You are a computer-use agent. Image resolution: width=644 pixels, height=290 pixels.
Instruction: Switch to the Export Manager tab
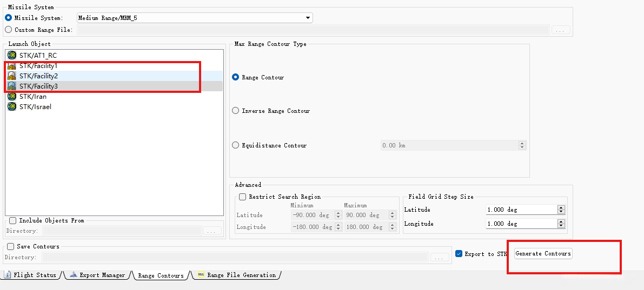[98, 275]
